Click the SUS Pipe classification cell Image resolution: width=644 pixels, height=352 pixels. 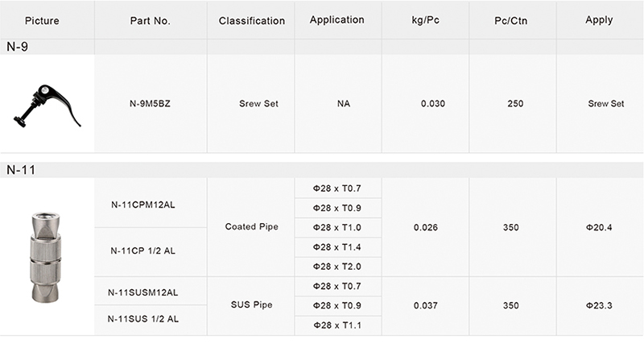click(251, 305)
